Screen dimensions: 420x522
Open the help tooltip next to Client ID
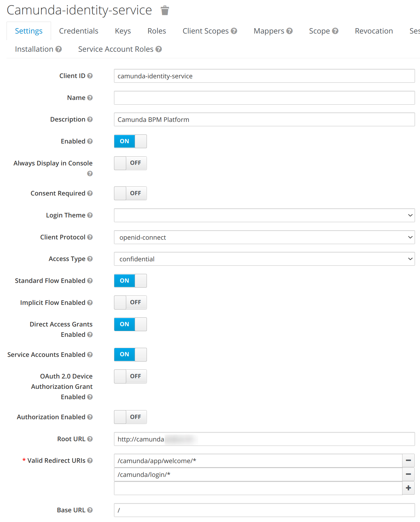click(90, 76)
